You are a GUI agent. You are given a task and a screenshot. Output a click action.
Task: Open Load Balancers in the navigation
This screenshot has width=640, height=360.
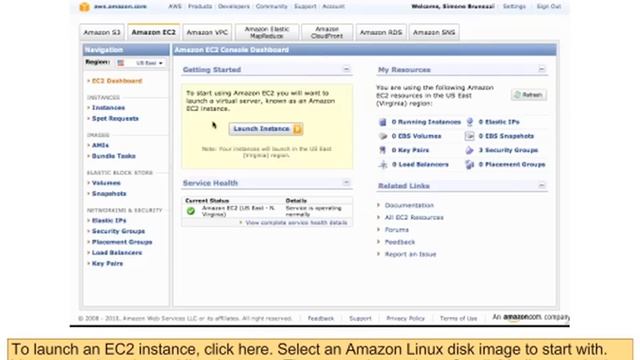117,253
